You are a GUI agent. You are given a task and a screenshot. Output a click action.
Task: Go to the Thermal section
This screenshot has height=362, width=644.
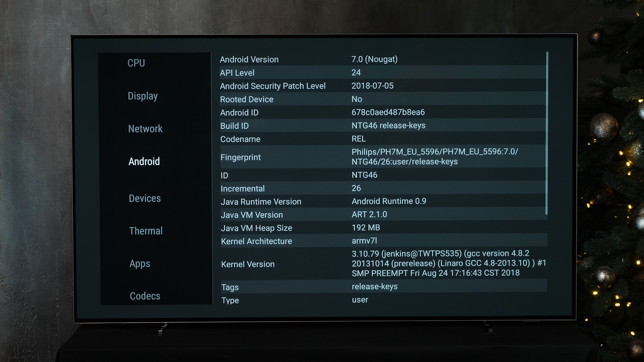coord(146,231)
